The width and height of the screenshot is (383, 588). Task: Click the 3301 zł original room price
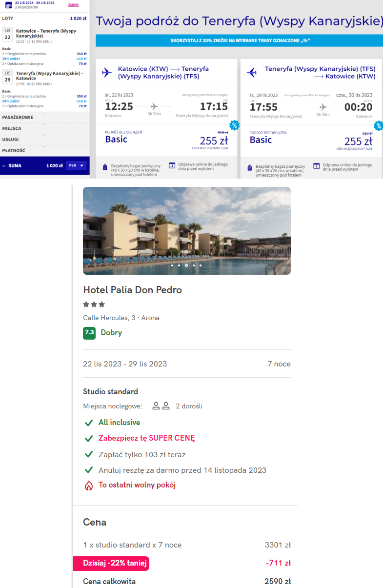[x=278, y=545]
